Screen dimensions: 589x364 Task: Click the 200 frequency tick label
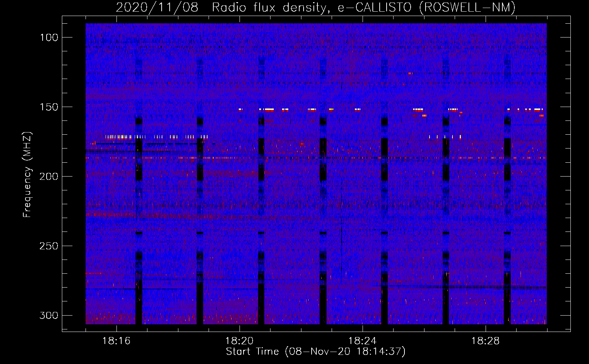pyautogui.click(x=49, y=177)
